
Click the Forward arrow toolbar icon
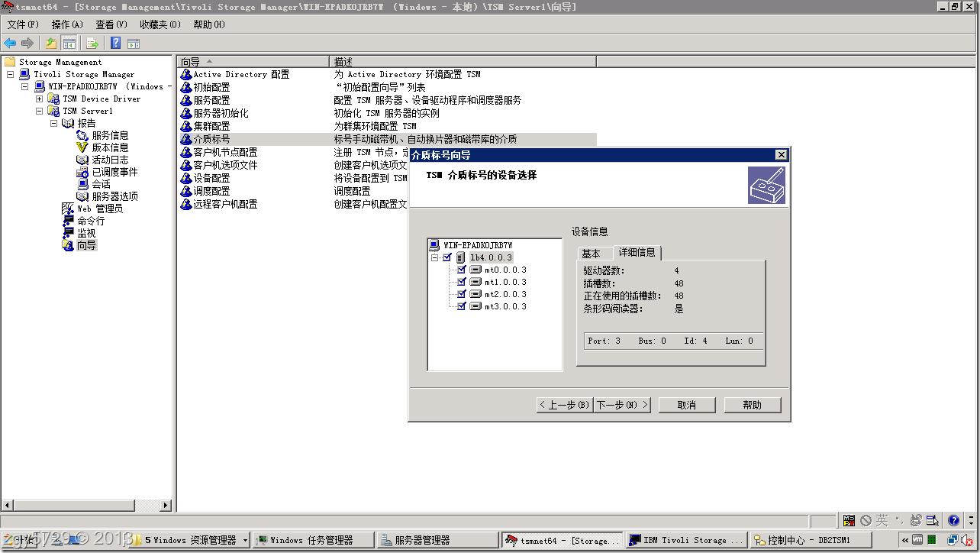tap(27, 44)
